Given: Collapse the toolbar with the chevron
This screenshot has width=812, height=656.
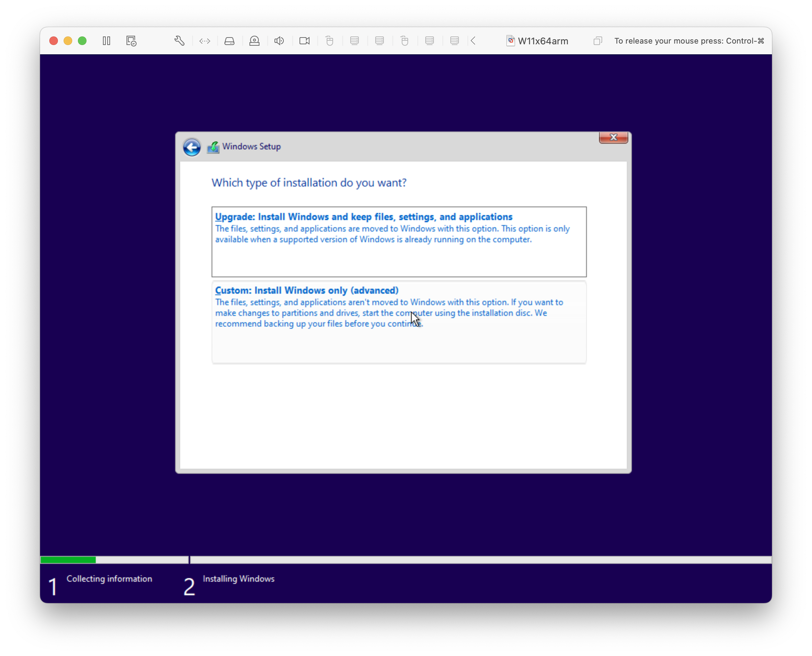Looking at the screenshot, I should click(473, 40).
